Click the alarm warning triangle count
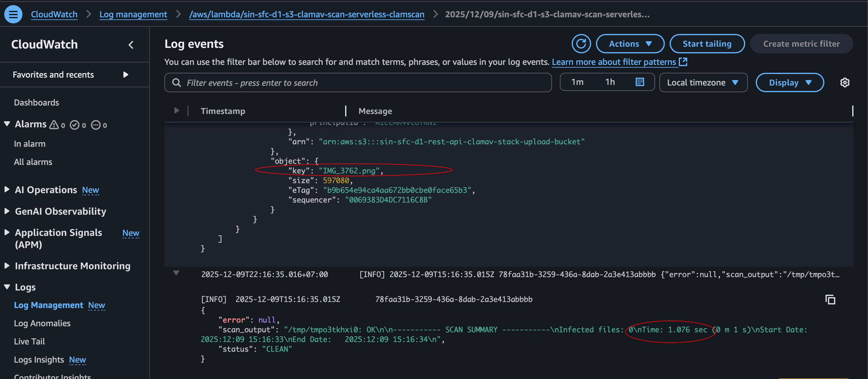The width and height of the screenshot is (868, 379). 57,125
